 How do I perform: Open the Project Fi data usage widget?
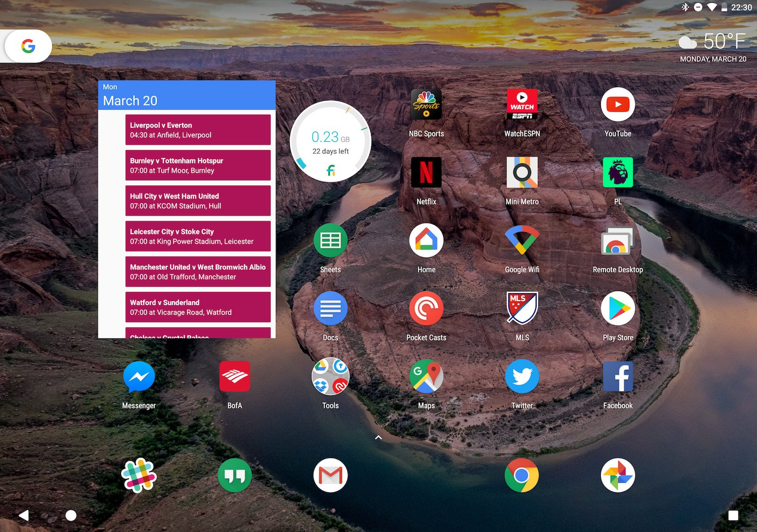(330, 141)
